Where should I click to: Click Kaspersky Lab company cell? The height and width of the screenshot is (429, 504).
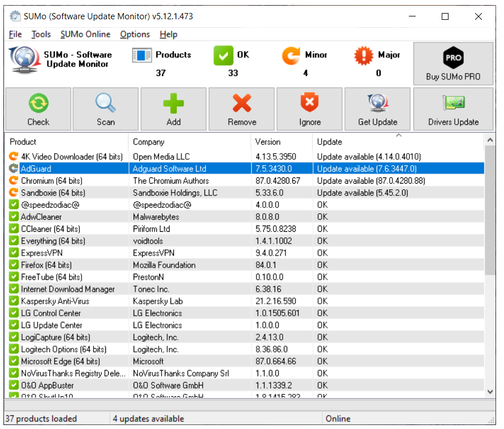click(158, 301)
